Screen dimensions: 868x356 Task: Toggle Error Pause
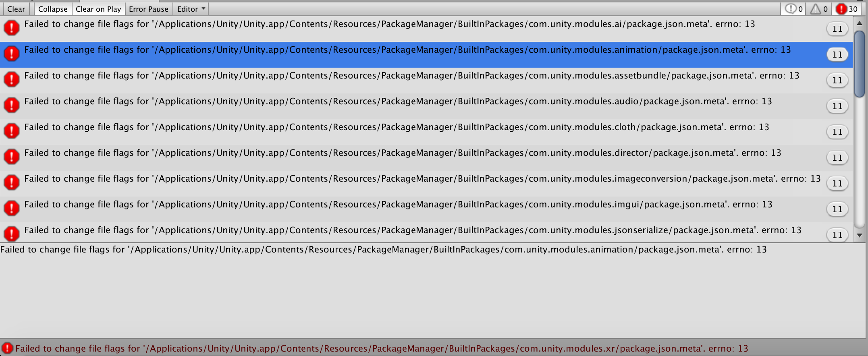[x=149, y=9]
